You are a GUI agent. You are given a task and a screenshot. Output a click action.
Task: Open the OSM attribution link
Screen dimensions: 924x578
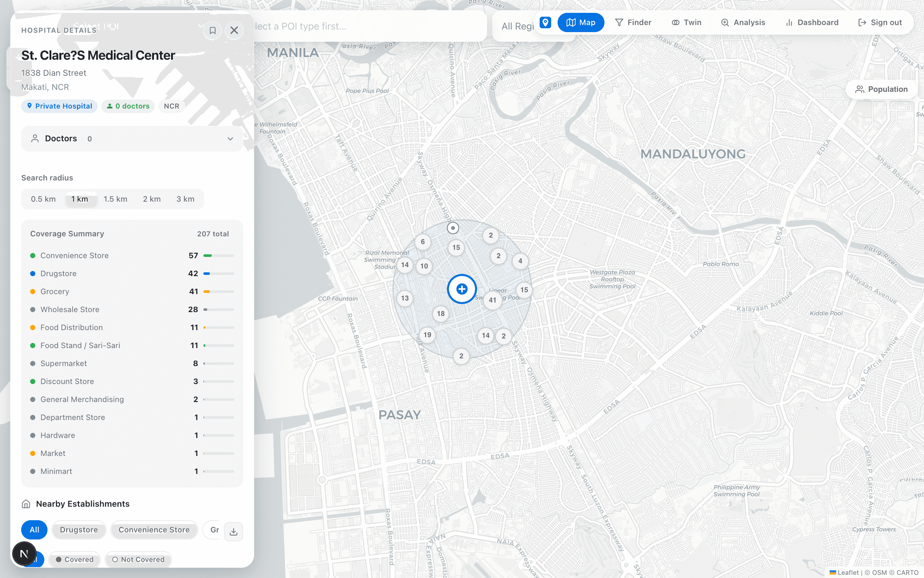(x=879, y=573)
